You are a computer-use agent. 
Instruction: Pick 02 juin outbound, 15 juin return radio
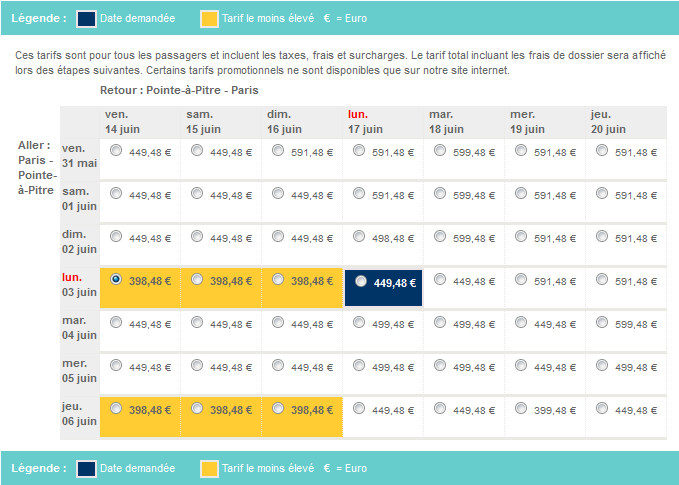[197, 236]
